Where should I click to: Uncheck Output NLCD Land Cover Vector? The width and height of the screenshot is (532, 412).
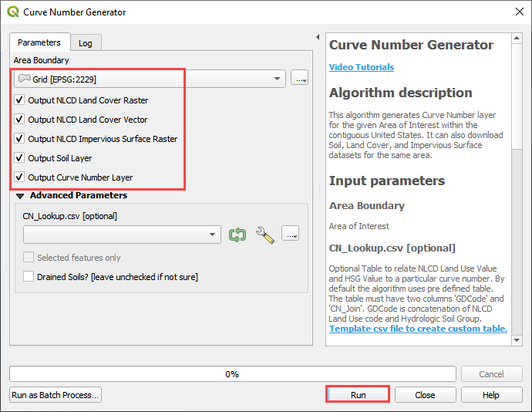coord(19,120)
